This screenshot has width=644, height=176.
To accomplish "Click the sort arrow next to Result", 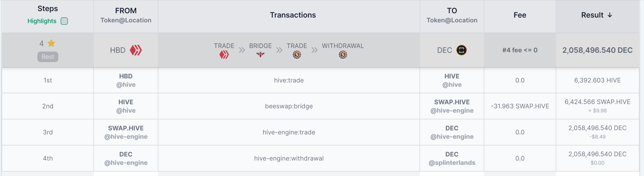I will point(610,15).
